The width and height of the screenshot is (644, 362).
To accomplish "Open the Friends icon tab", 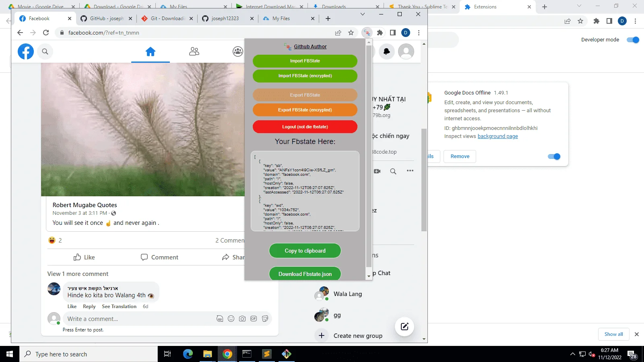I will (194, 51).
